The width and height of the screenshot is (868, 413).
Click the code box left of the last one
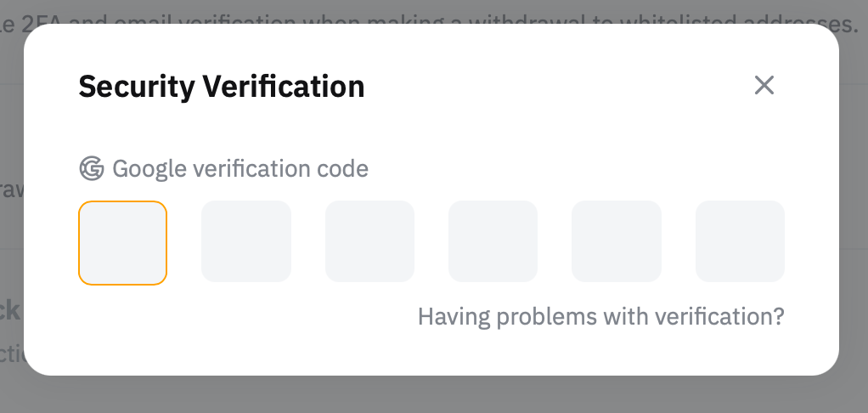(616, 242)
